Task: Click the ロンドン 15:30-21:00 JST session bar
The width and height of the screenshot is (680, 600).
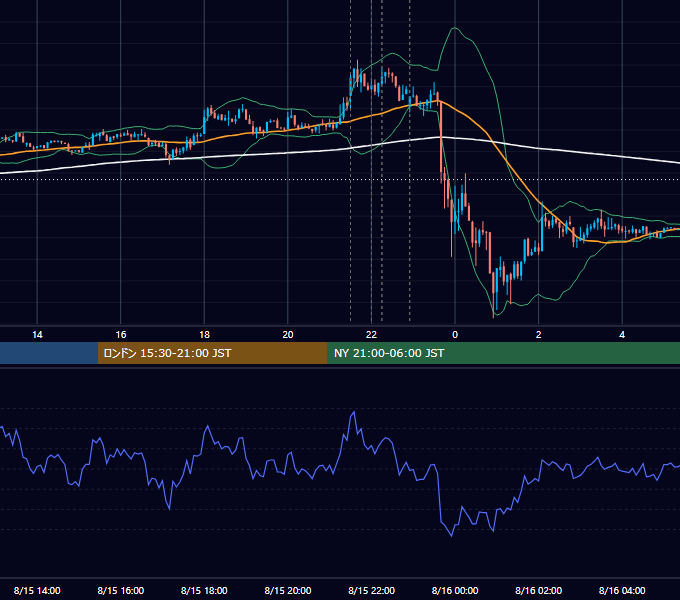Action: (x=212, y=353)
